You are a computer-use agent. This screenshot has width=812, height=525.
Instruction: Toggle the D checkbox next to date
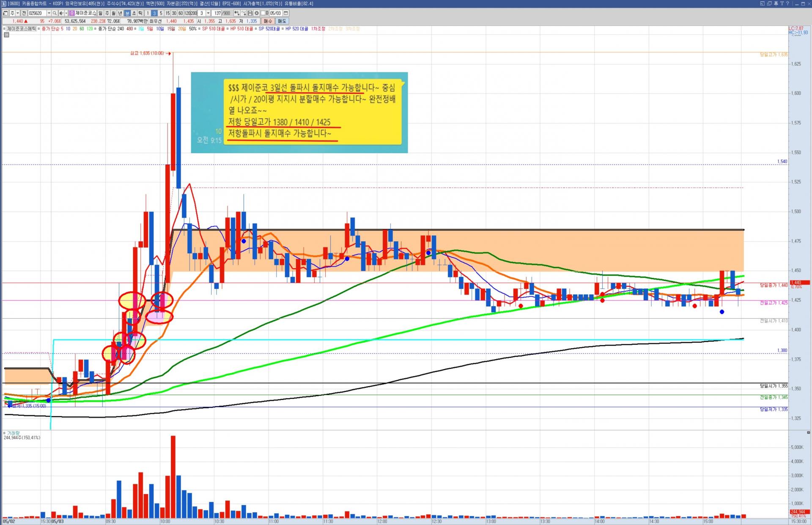[x=263, y=13]
